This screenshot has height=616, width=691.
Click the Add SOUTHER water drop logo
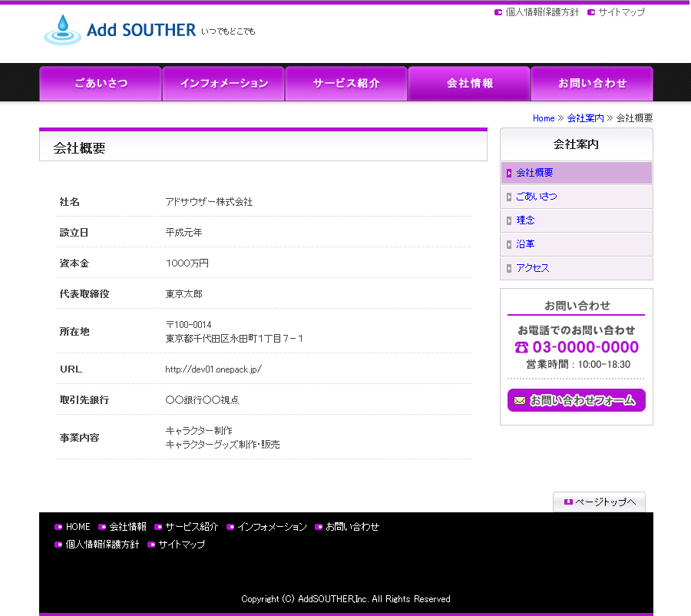[62, 30]
